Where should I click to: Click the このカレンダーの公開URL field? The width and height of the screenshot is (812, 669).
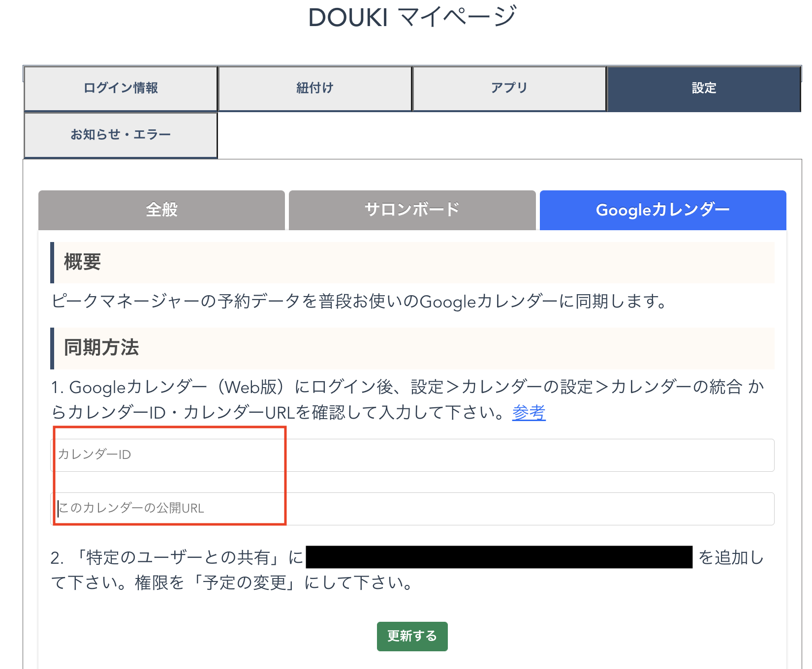tap(412, 509)
